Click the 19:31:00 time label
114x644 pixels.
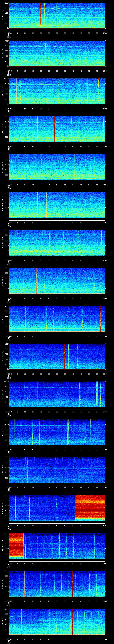(9, 601)
